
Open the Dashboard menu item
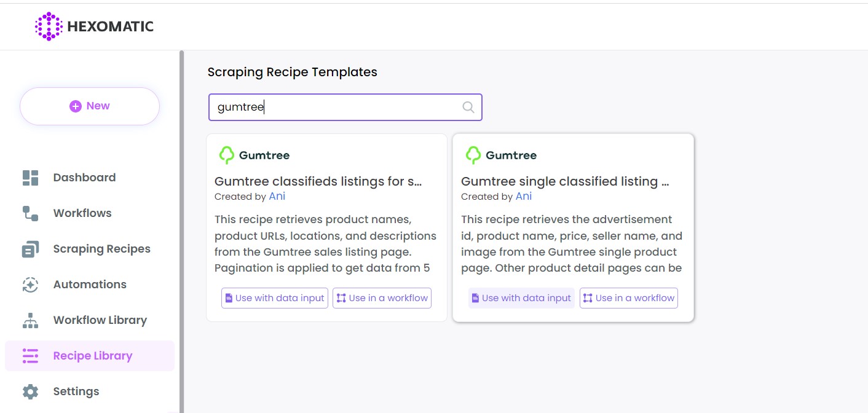tap(84, 178)
